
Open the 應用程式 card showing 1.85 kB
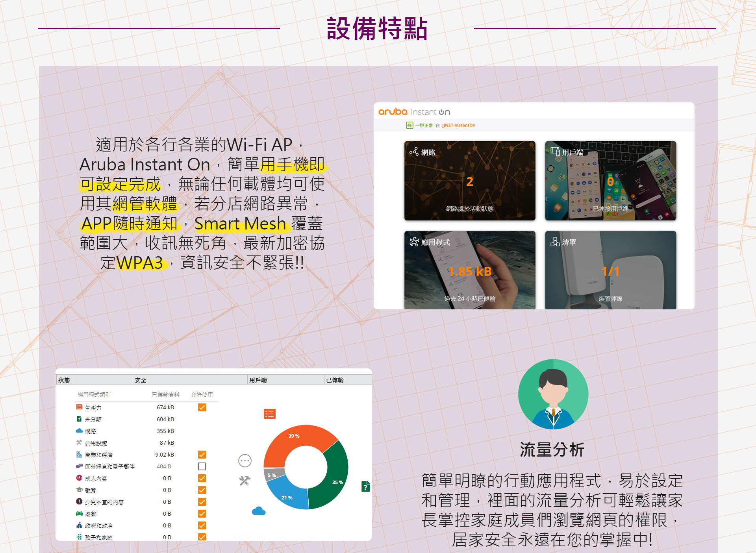470,270
